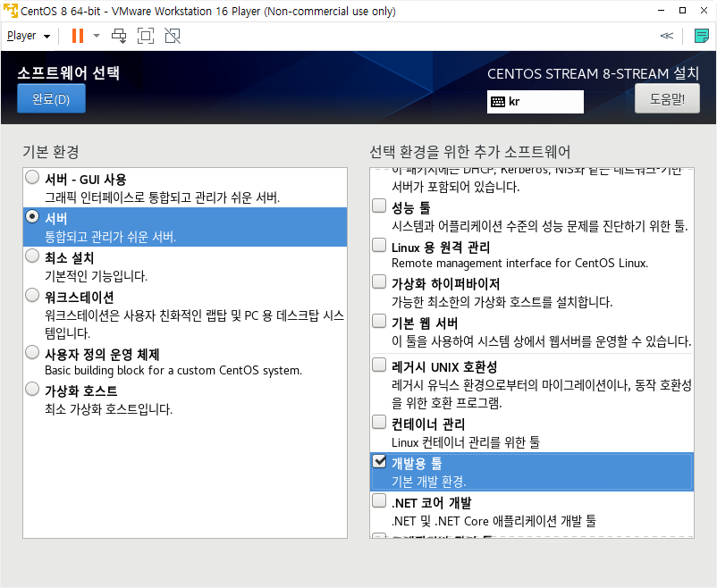
Task: Click the description '최소 가상화 호스트입니다.'
Action: coord(108,409)
